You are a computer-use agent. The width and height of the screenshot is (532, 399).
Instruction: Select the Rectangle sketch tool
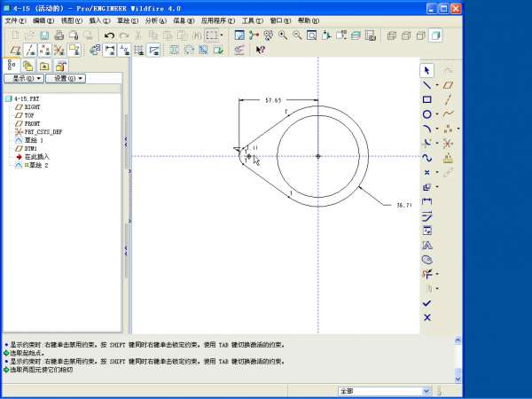tap(426, 99)
